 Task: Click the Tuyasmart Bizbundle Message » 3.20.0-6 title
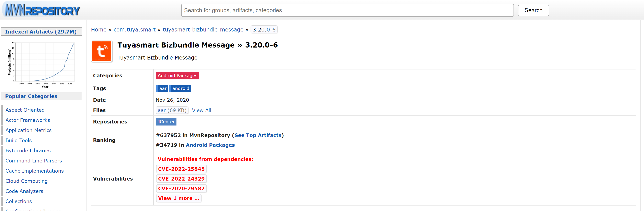[x=197, y=45]
